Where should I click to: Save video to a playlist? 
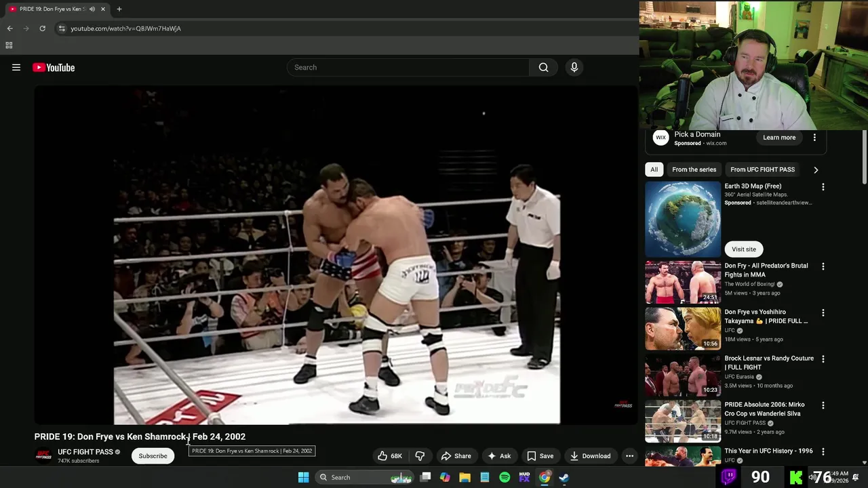540,456
